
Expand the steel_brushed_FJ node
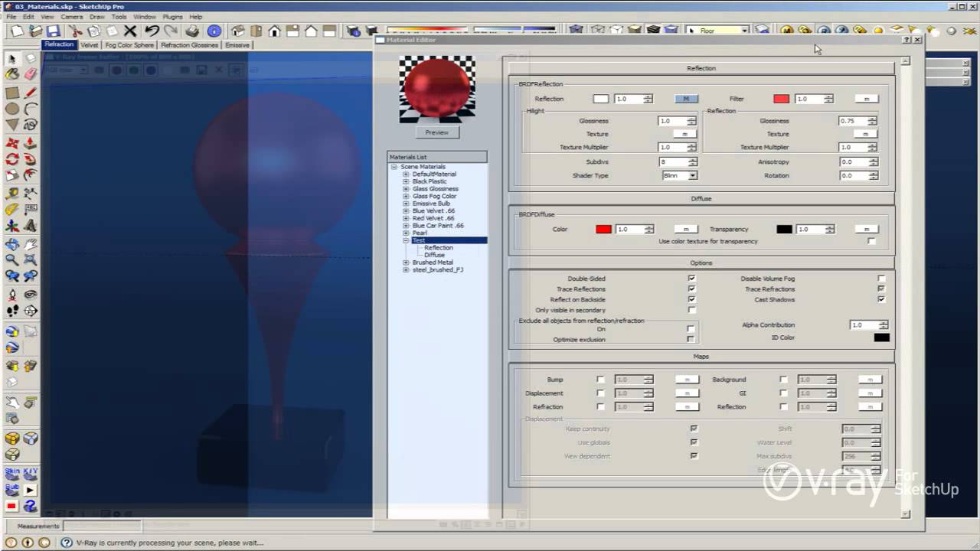pos(407,270)
